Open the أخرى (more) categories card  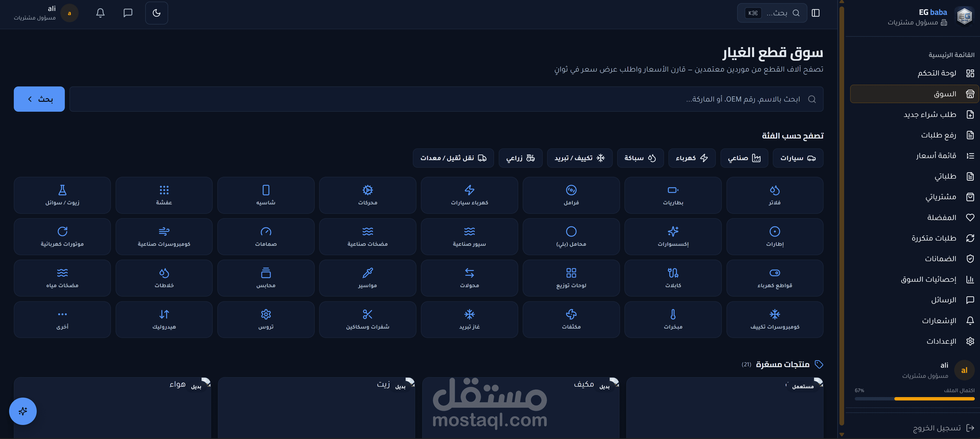(x=62, y=319)
